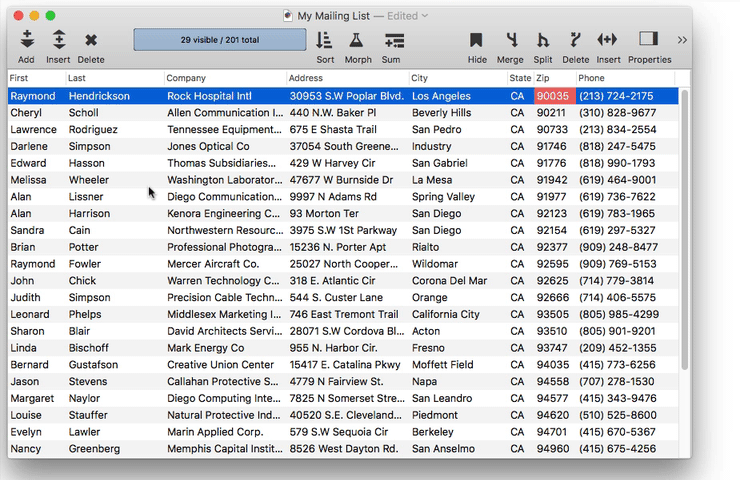Image resolution: width=740 pixels, height=480 pixels.
Task: Click the Split field icon
Action: pos(543,40)
